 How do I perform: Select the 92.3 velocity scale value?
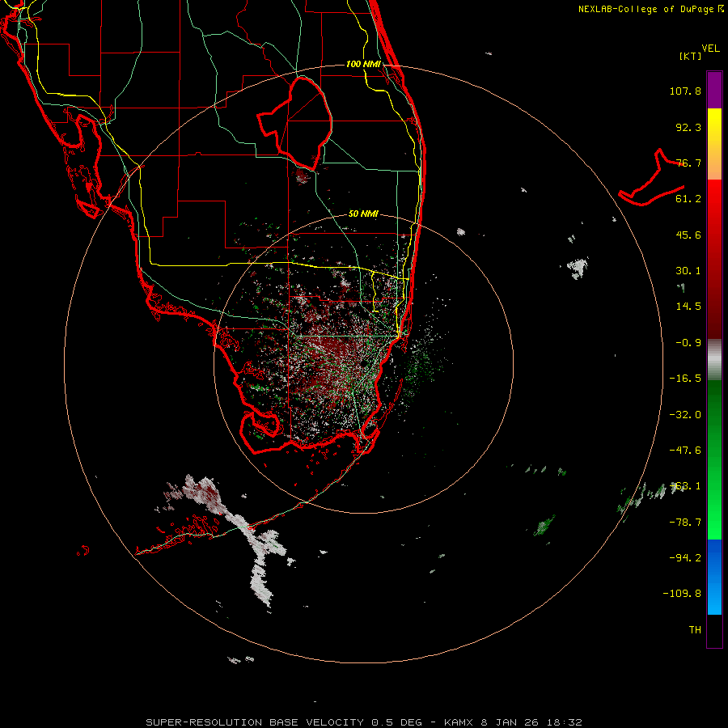[x=688, y=127]
